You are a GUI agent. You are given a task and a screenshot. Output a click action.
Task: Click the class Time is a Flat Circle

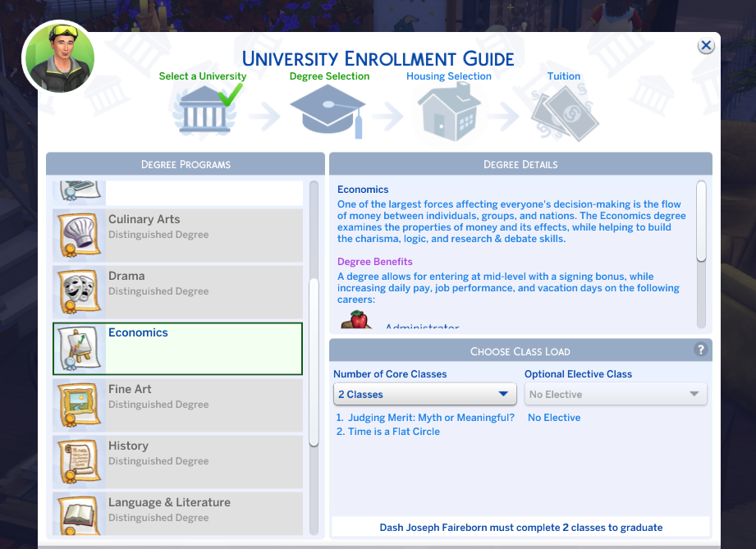[x=394, y=432]
